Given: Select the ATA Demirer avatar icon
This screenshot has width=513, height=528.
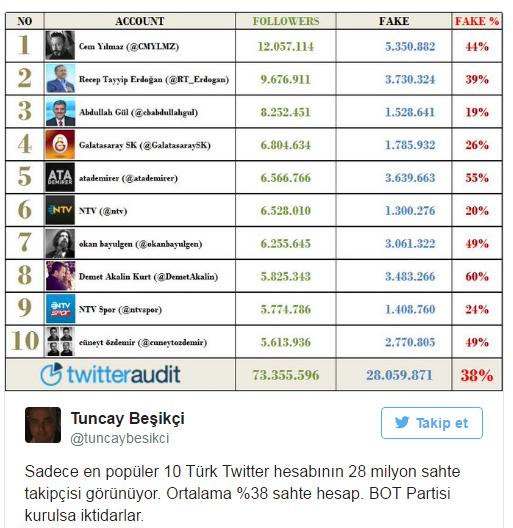Looking at the screenshot, I should 60,177.
